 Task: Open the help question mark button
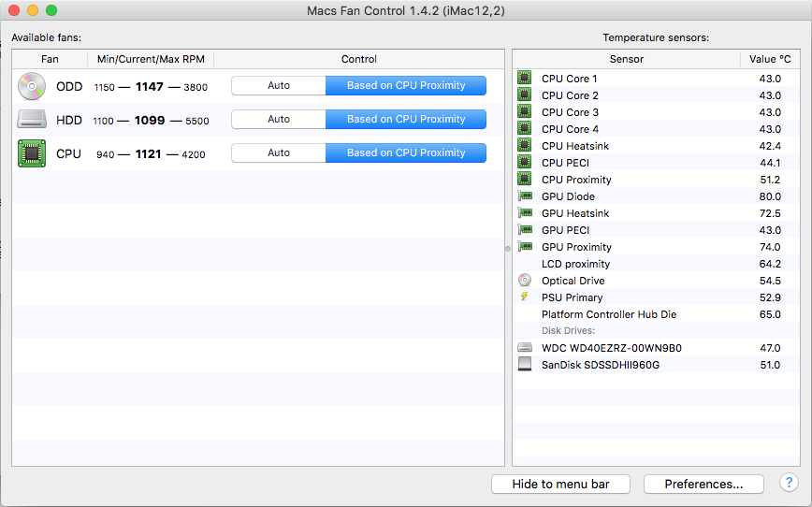[789, 484]
